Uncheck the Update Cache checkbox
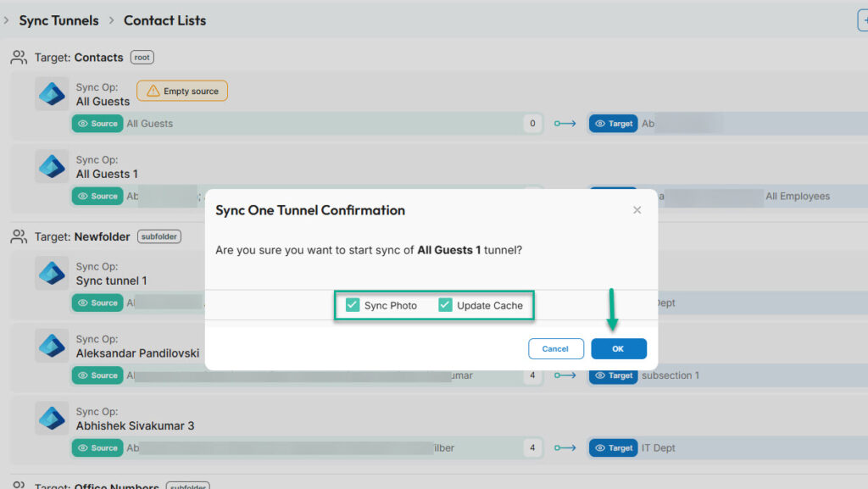Screen dimensions: 868x489 coord(445,303)
